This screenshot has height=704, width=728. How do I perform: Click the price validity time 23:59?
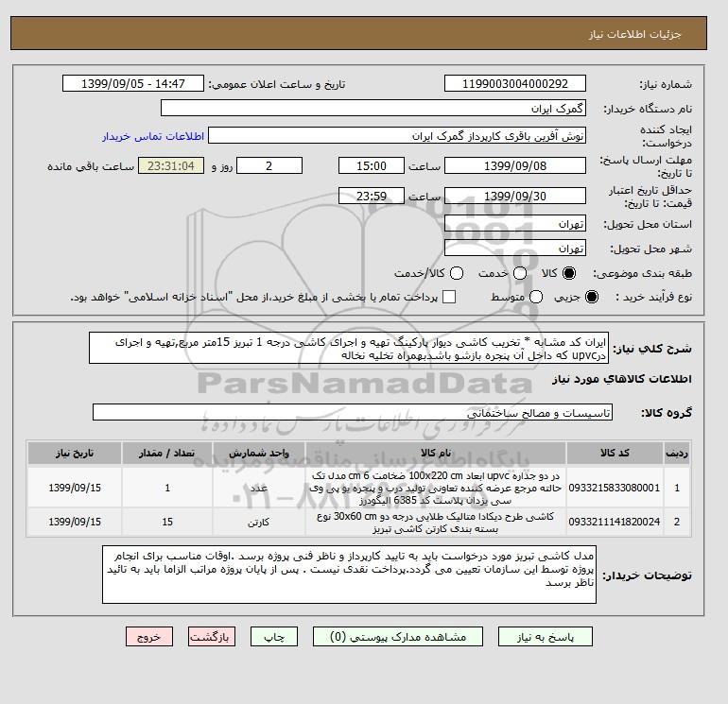(372, 196)
